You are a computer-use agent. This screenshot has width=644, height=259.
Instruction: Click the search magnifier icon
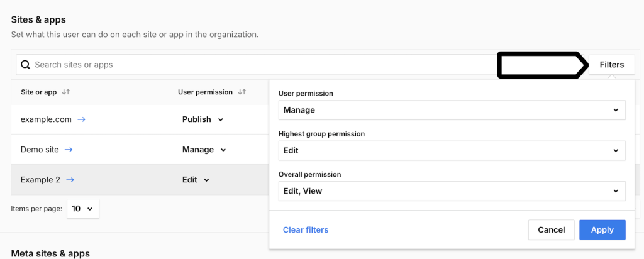25,65
